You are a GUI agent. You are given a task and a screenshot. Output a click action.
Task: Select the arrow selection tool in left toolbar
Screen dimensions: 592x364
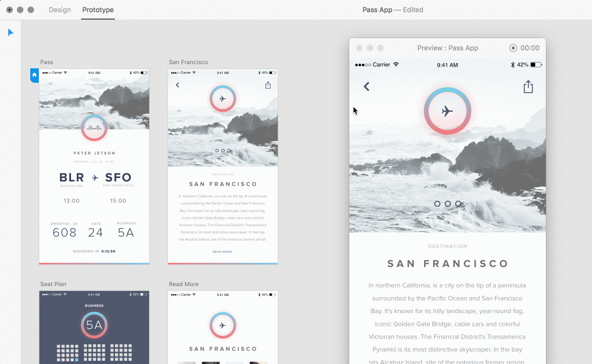[x=11, y=32]
